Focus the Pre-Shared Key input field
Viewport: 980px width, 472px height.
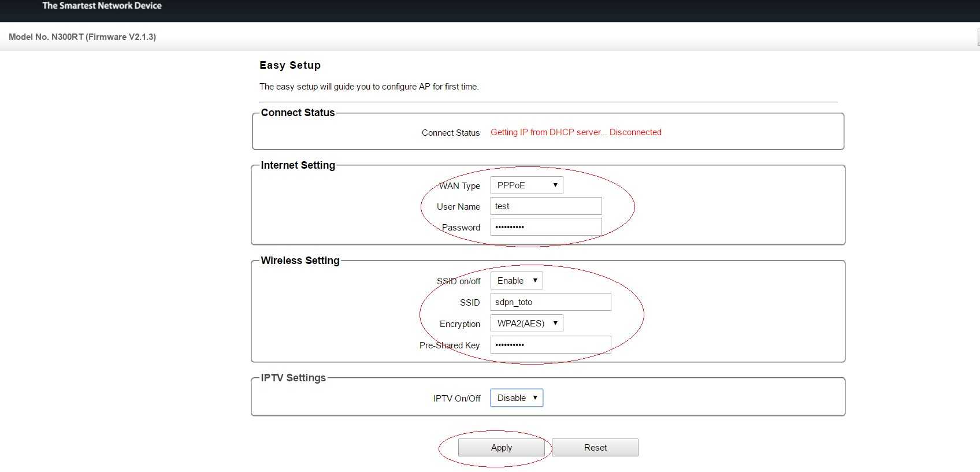[550, 345]
